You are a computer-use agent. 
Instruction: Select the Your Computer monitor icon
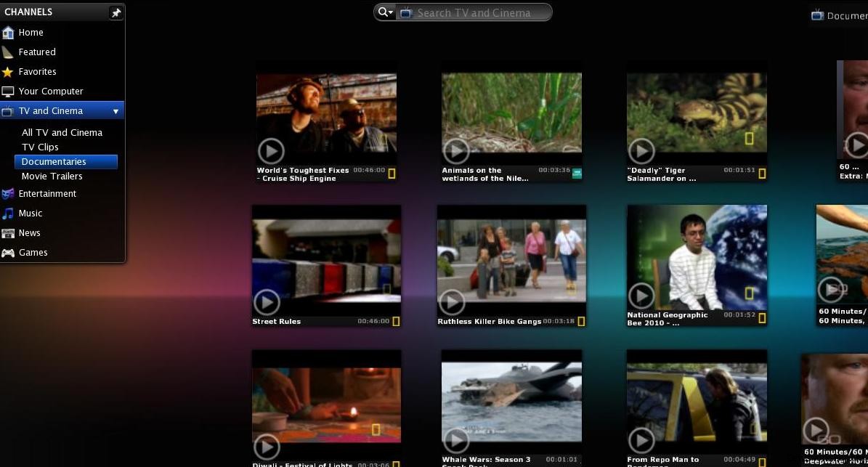(x=8, y=92)
